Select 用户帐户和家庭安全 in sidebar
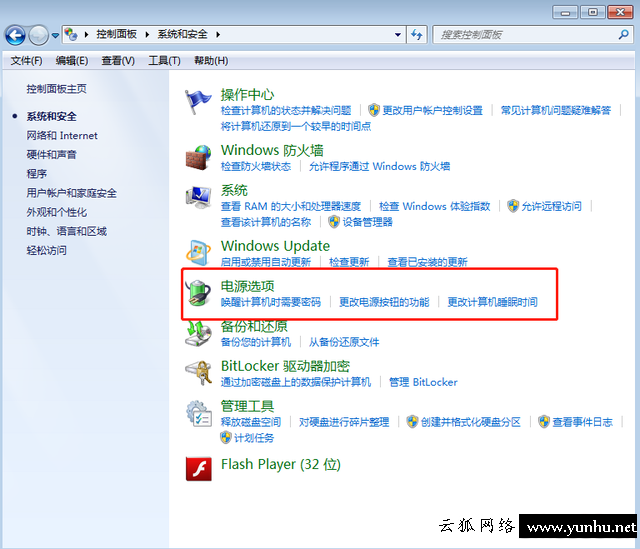 click(71, 193)
